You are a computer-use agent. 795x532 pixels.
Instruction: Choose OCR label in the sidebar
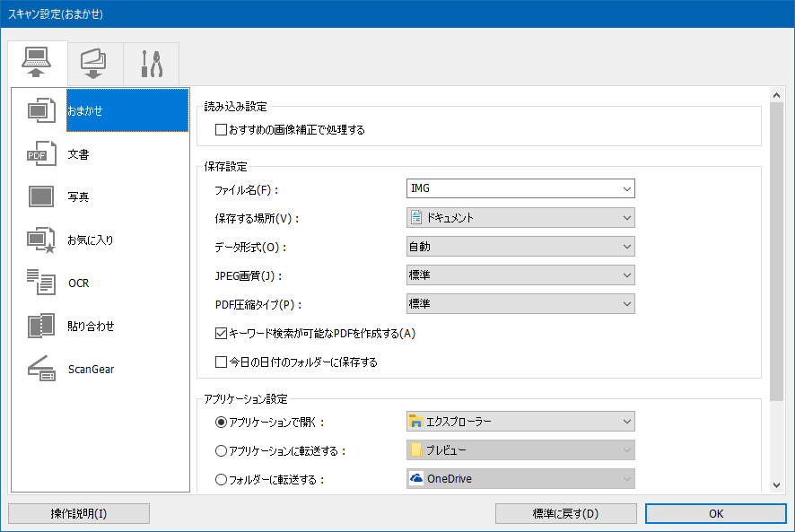[79, 283]
